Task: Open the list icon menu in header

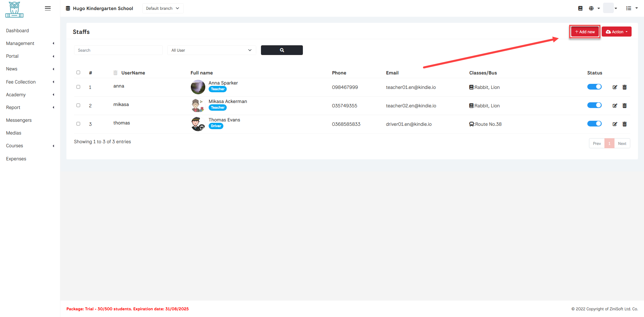Action: click(631, 8)
